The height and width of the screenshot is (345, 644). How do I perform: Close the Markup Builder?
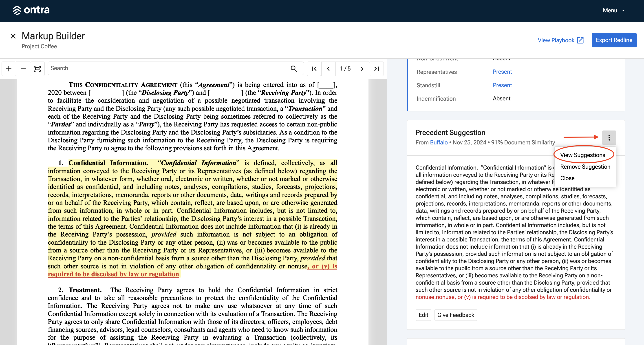coord(13,36)
